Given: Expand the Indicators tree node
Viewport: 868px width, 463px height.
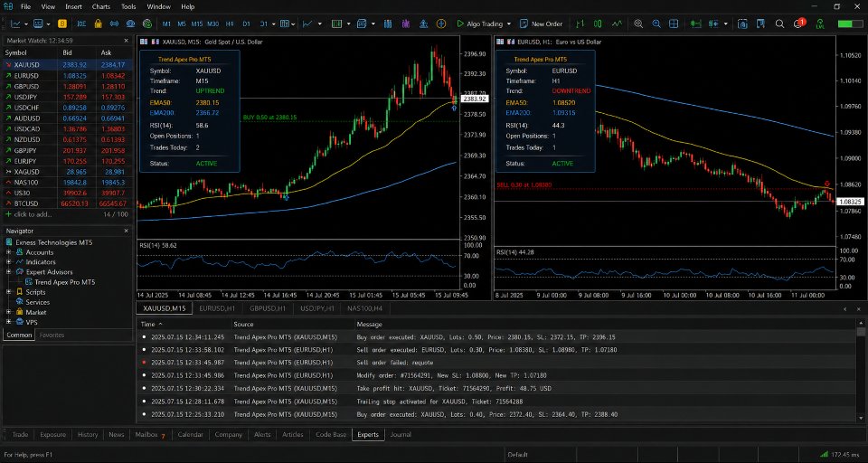Looking at the screenshot, I should 9,262.
